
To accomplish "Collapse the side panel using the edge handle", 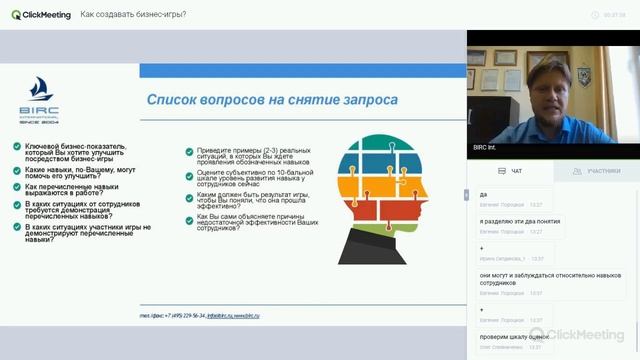I will point(466,195).
